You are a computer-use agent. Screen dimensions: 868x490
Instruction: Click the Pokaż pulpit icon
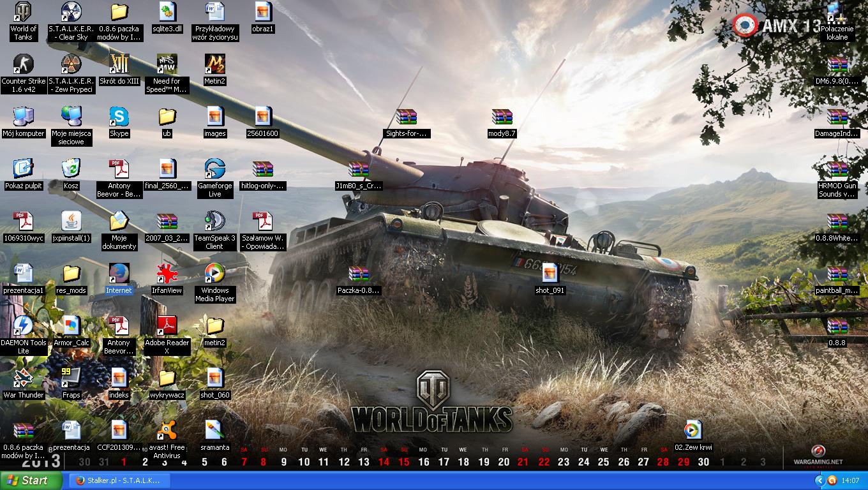tap(24, 169)
